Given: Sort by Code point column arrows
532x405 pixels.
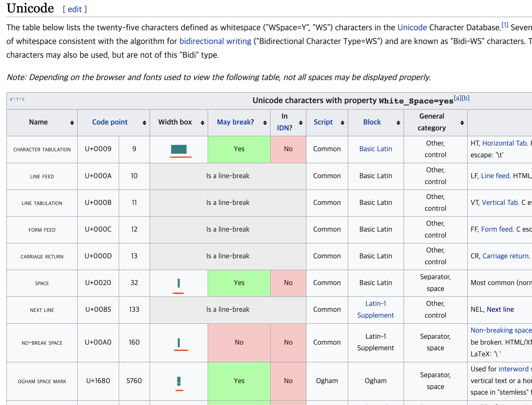Looking at the screenshot, I should click(x=144, y=123).
